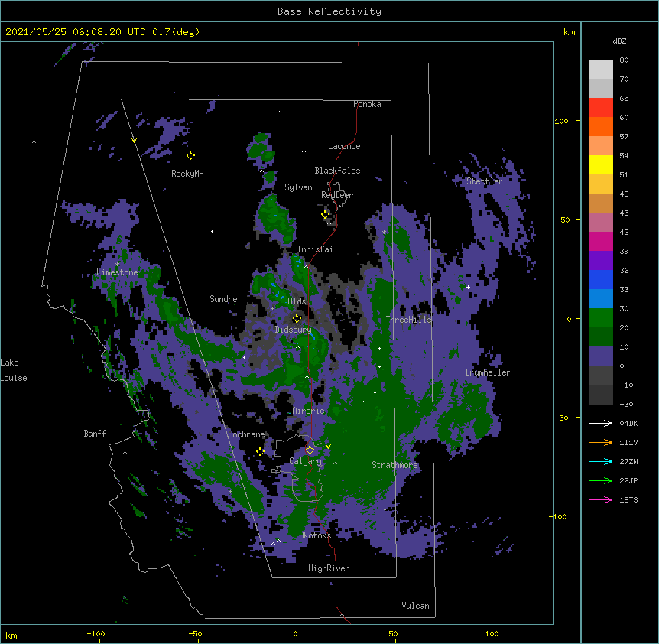The image size is (659, 644).
Task: Click the orange 111V arrow in legend
Action: click(x=601, y=442)
